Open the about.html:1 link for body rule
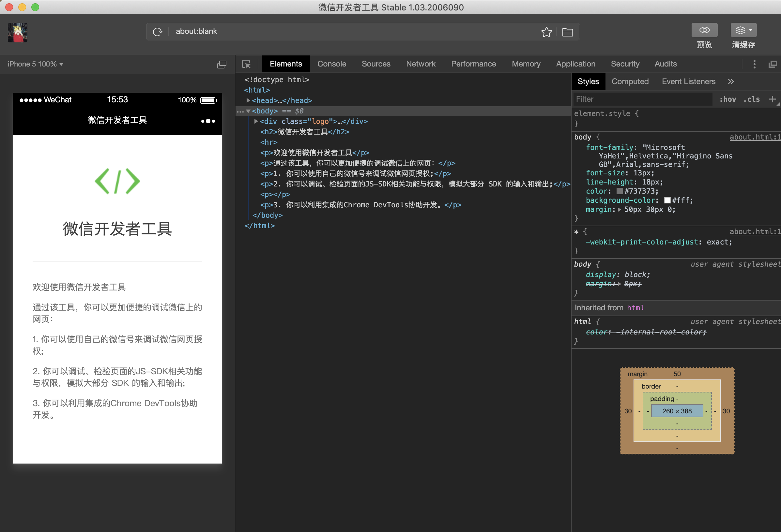 tap(755, 137)
